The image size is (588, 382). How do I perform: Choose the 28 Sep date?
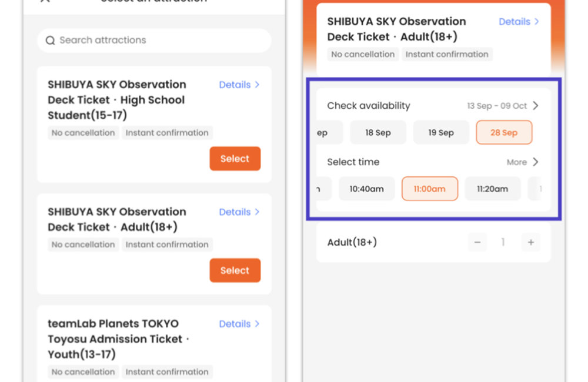[x=504, y=133]
